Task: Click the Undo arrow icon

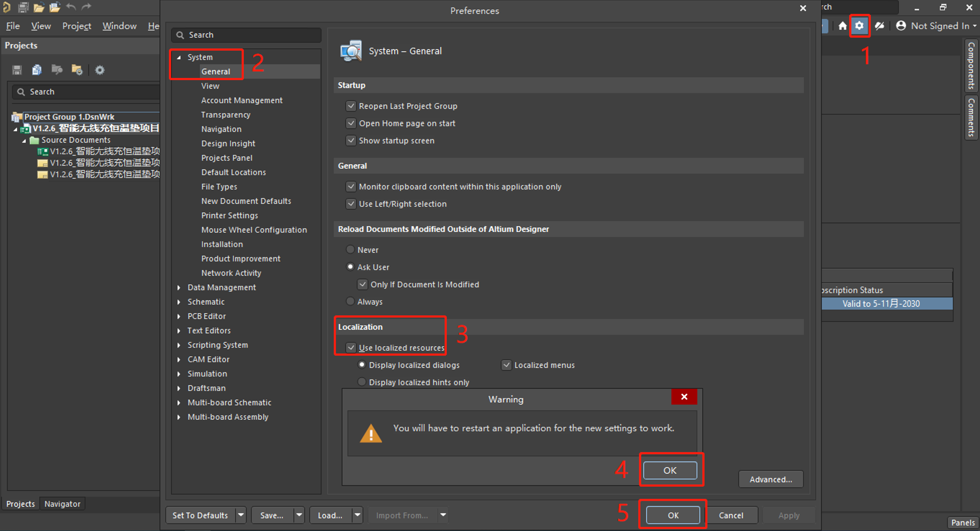Action: pyautogui.click(x=71, y=7)
